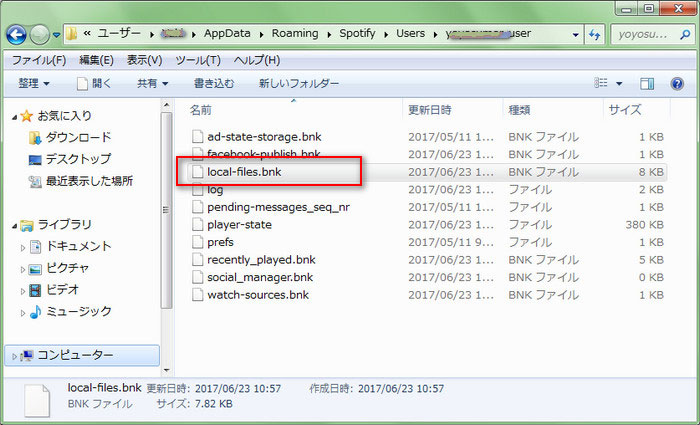
Task: Click 書き込む toolbar button
Action: coord(214,83)
